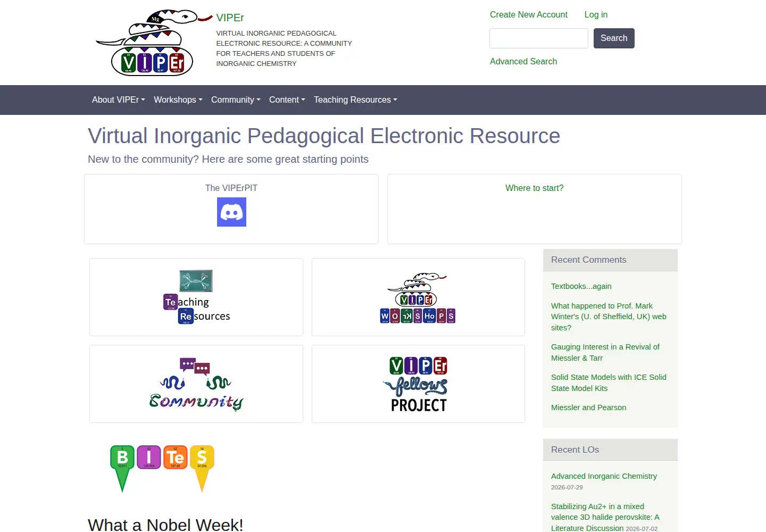Open the Teaching Resources image card
766x532 pixels.
point(196,297)
